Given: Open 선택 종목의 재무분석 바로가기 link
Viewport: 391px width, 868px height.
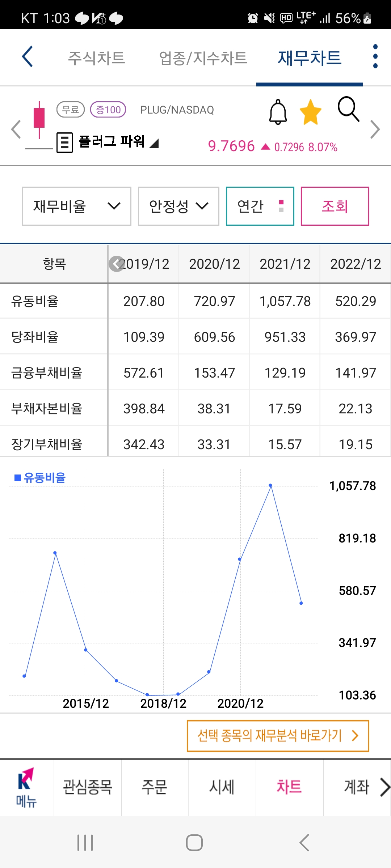Looking at the screenshot, I should 278,736.
